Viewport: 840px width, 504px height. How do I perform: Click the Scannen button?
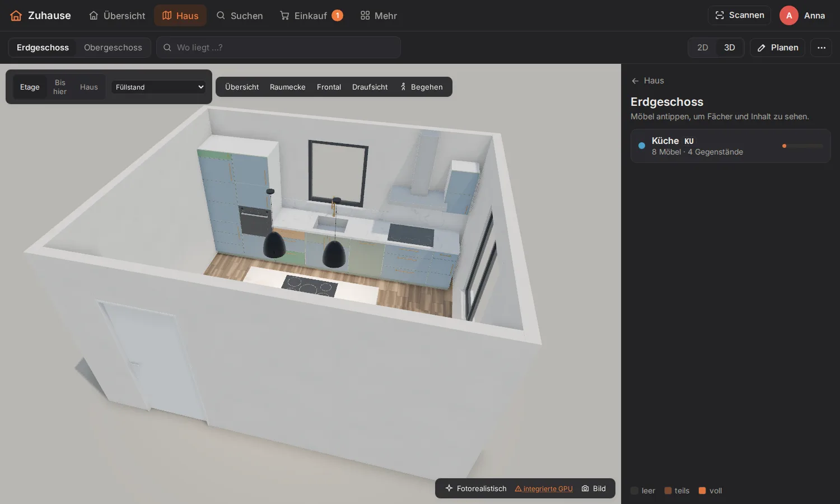(739, 15)
